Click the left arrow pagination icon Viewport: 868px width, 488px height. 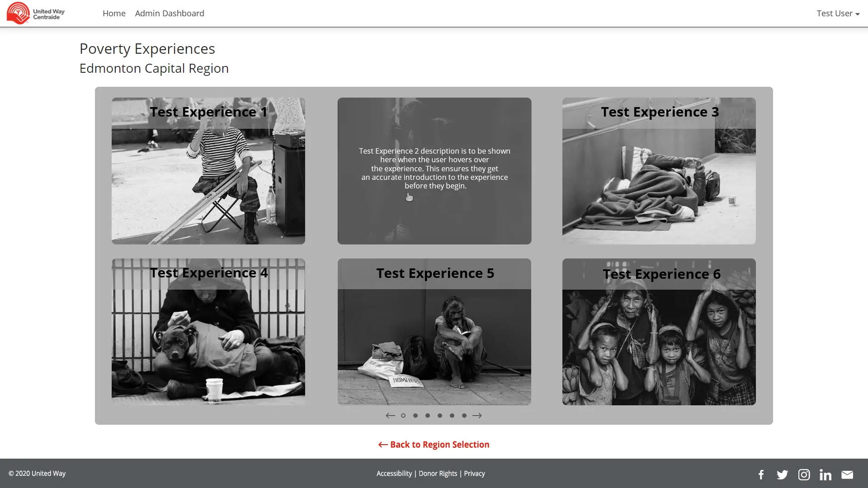click(391, 415)
